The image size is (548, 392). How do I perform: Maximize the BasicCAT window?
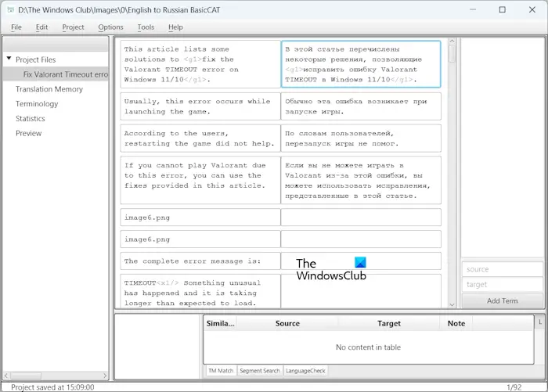(x=503, y=10)
